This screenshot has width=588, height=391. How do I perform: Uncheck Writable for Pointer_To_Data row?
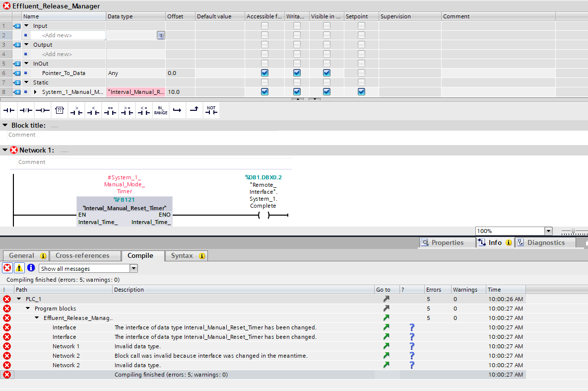pos(297,73)
